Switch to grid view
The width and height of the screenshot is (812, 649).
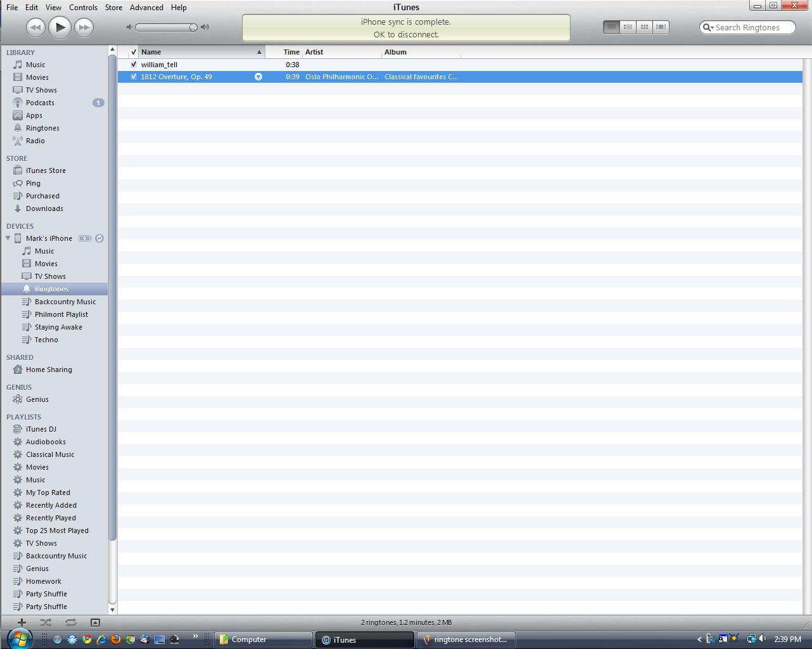point(644,27)
